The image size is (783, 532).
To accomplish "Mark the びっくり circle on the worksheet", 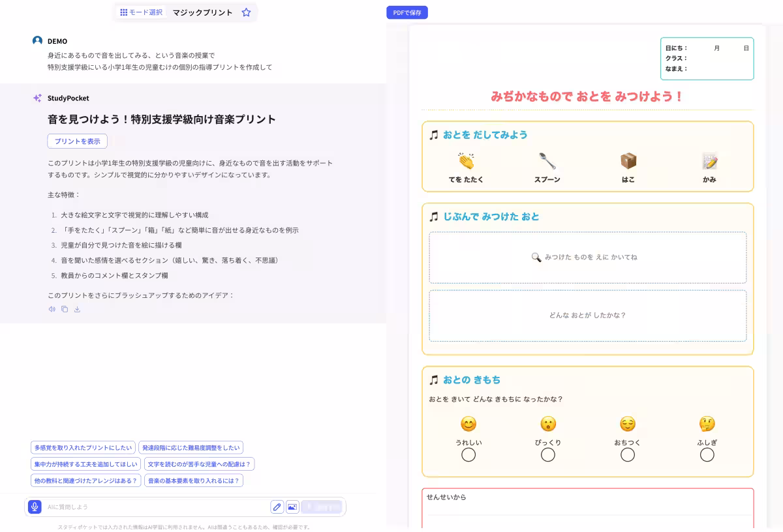I will tap(548, 454).
